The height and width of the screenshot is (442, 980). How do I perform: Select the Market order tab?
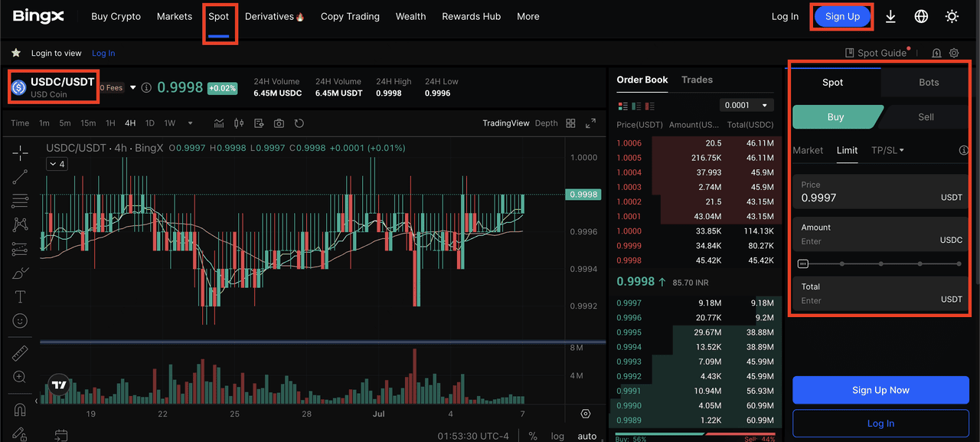(808, 150)
